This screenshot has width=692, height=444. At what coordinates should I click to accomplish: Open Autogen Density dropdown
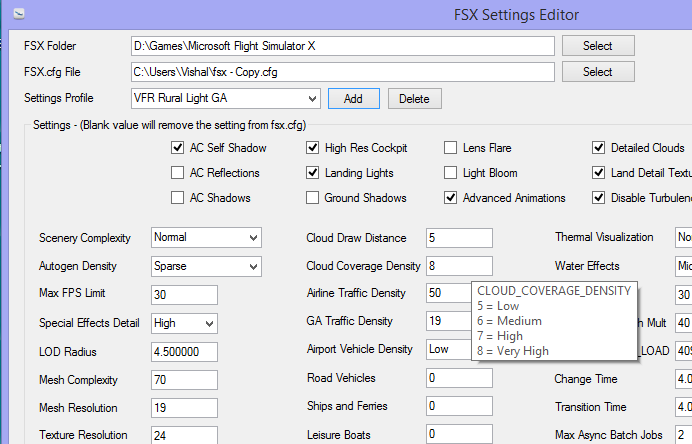(x=206, y=266)
